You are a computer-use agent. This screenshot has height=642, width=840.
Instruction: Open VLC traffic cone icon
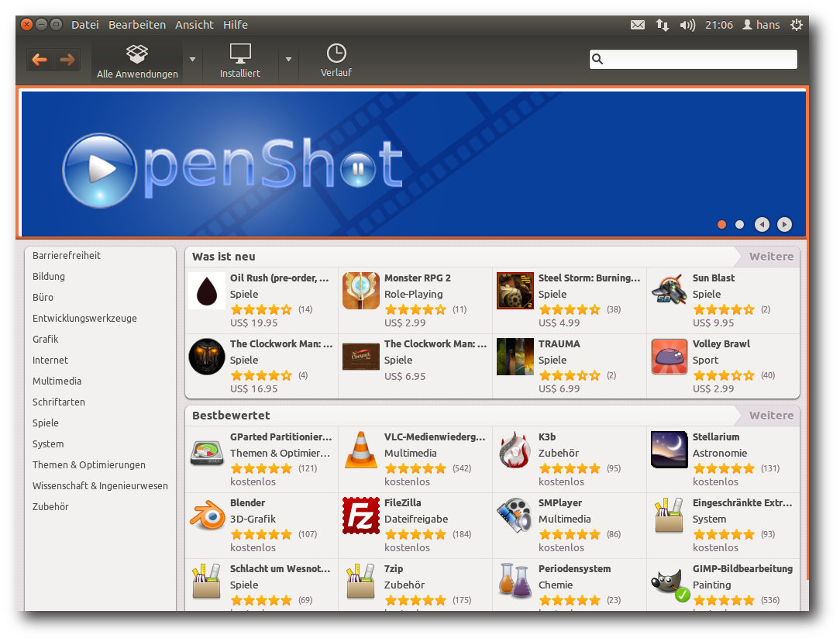click(361, 450)
